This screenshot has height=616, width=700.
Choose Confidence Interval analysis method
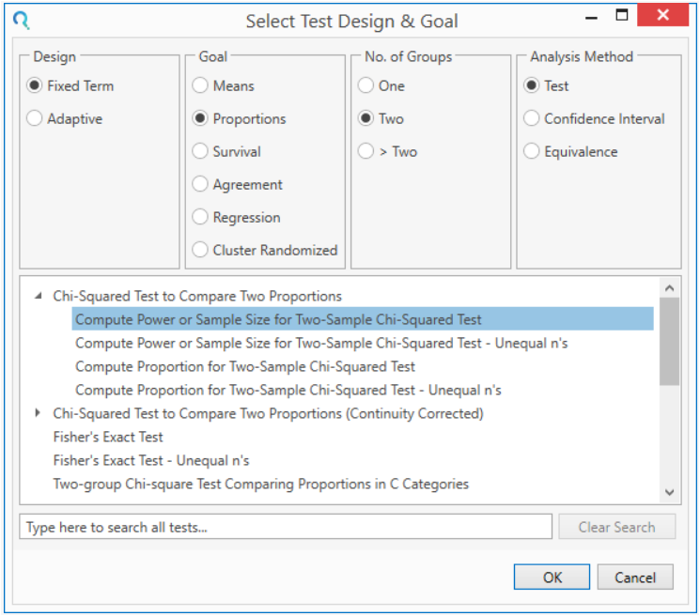(532, 118)
